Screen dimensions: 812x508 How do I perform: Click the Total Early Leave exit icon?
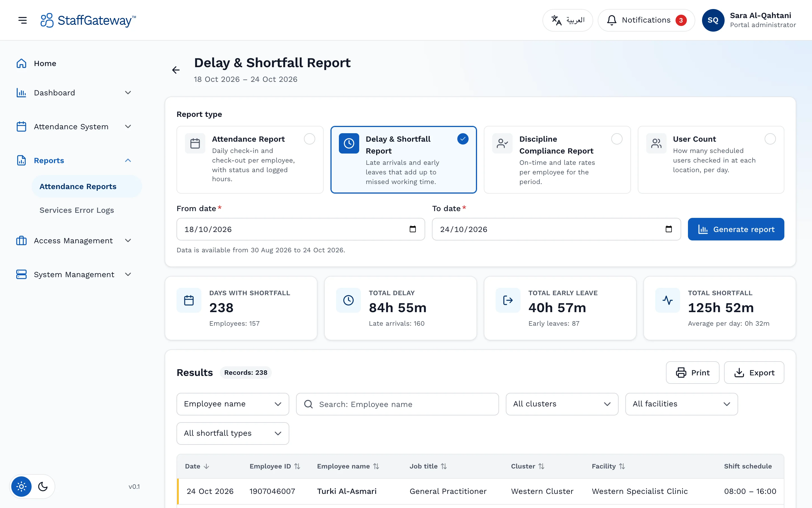(x=508, y=300)
